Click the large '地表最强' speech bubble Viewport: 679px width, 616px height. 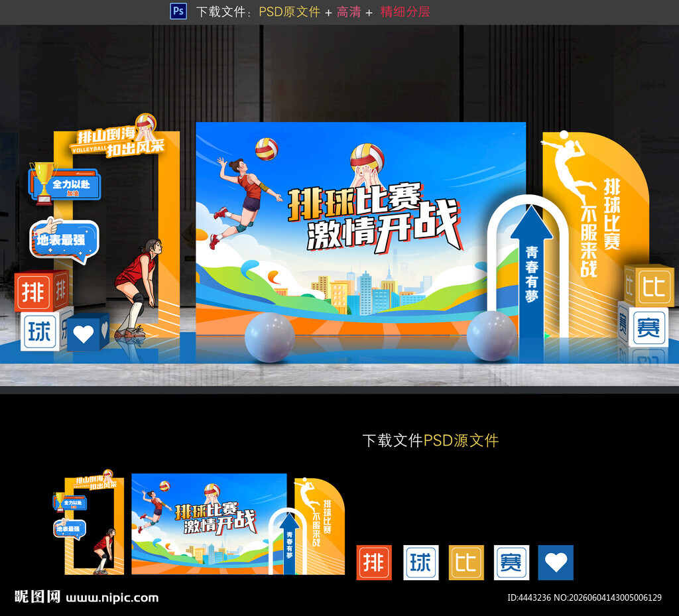[x=64, y=241]
